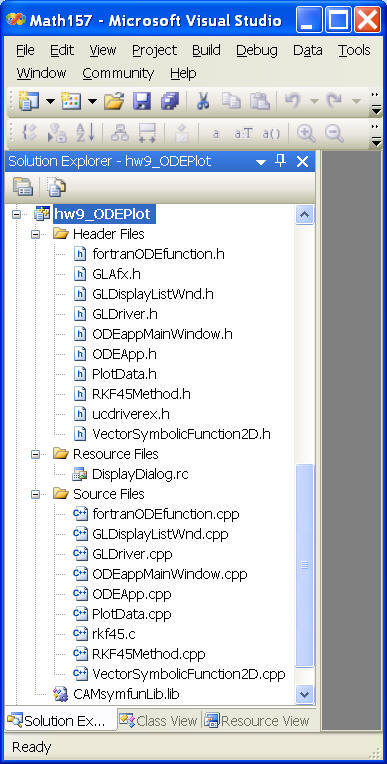Toggle the auto-hide pin on Solution Explorer
This screenshot has width=387, height=764.
280,161
